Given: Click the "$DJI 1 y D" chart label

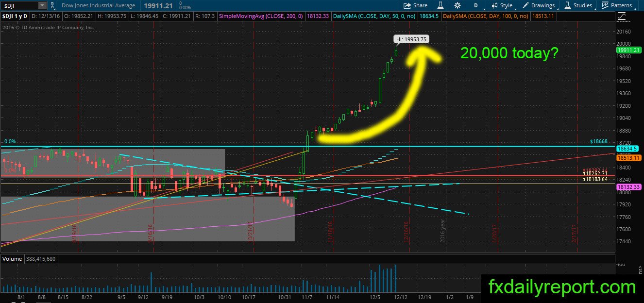Looking at the screenshot, I should pyautogui.click(x=16, y=16).
